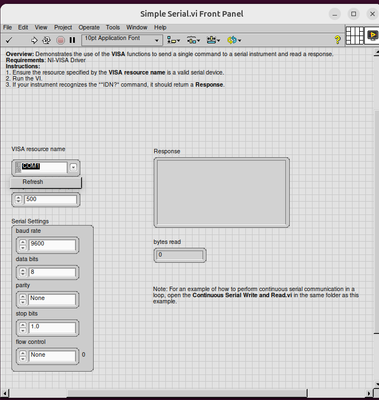This screenshot has width=379, height=400.
Task: Click the baud rate 9600 field
Action: (x=52, y=245)
